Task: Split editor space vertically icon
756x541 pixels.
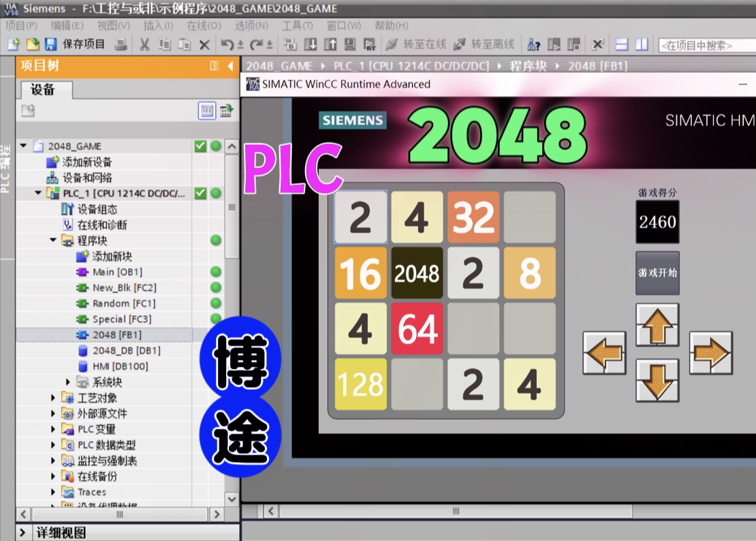Action: (x=642, y=45)
